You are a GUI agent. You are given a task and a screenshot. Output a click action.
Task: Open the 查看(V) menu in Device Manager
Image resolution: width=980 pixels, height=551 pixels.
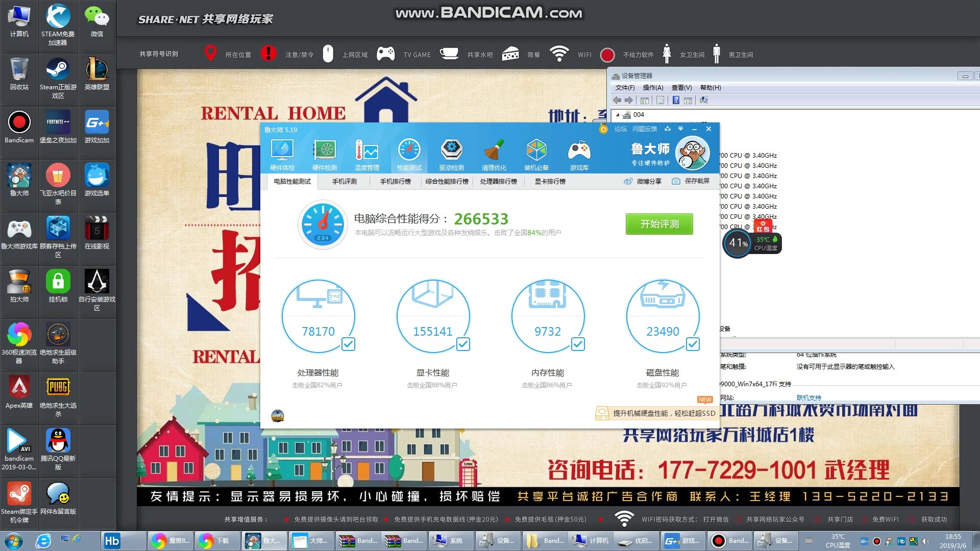coord(681,88)
